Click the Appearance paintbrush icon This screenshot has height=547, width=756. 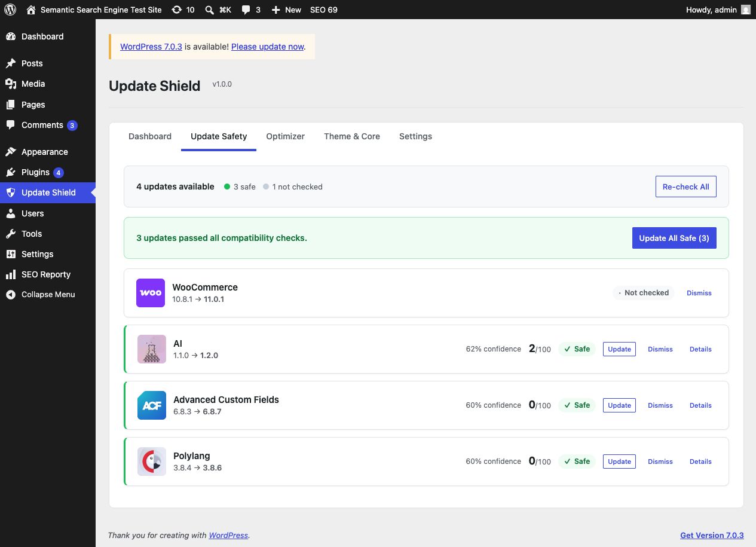point(11,152)
